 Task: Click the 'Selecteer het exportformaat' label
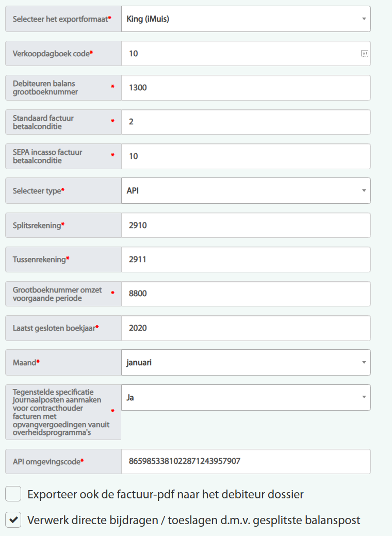point(61,19)
